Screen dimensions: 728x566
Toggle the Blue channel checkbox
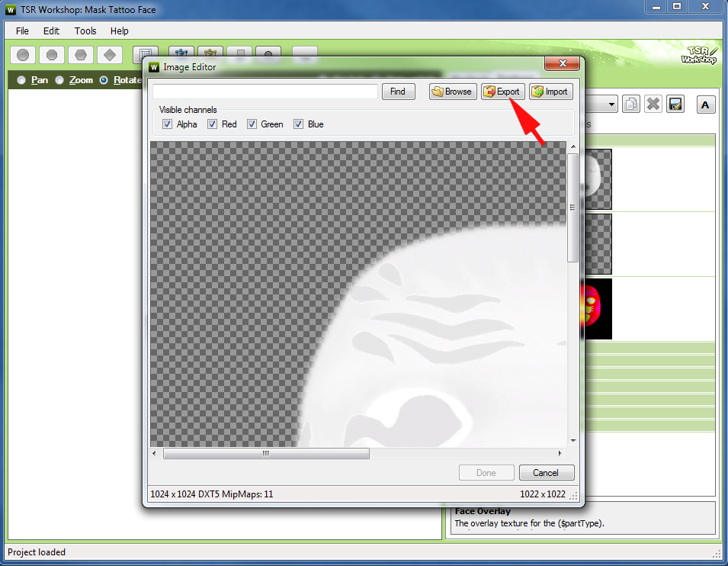(x=299, y=124)
